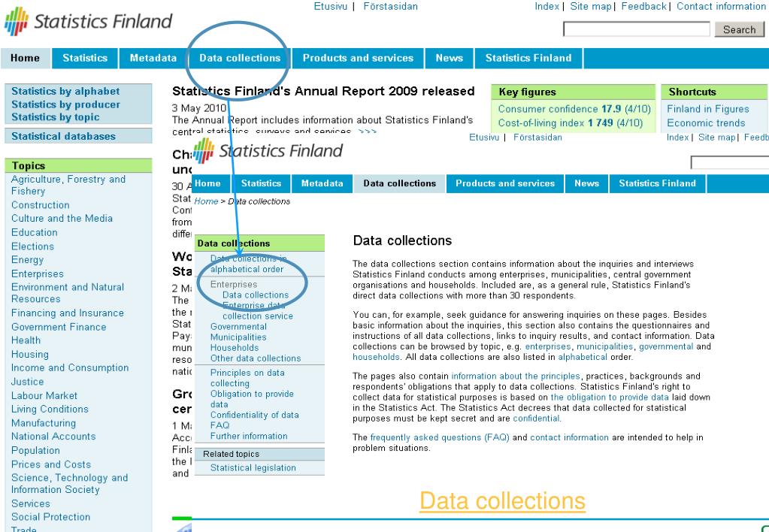Screen dimensions: 769x532
Task: Open the Financing and Insurance topic
Action: pos(68,313)
